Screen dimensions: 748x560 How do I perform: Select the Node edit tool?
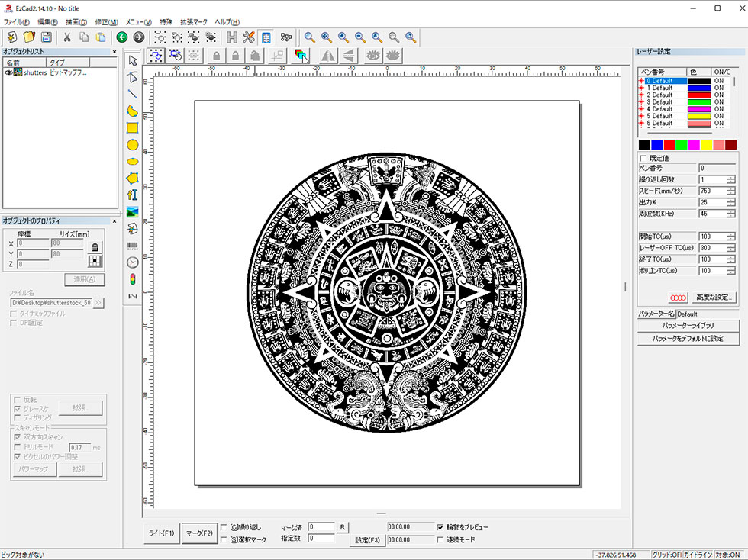pos(133,77)
